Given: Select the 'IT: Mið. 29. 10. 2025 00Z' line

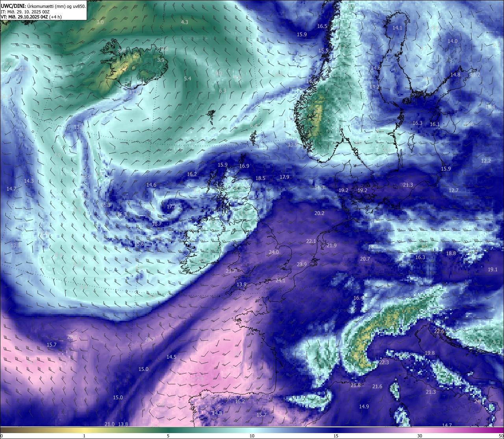Looking at the screenshot, I should click(x=25, y=11).
